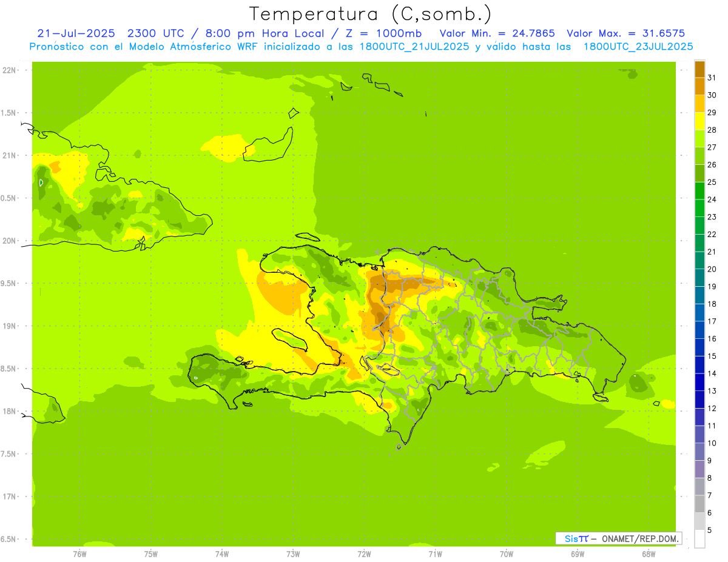Click the colorbar label "25"
Viewport: 728px width, 562px height.
pos(712,182)
